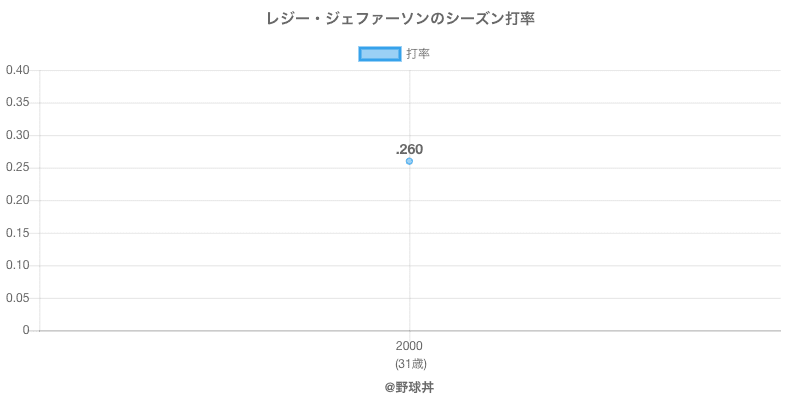This screenshot has height=400, width=800.
Task: Click the 0.25 y-axis label
Action: [17, 168]
